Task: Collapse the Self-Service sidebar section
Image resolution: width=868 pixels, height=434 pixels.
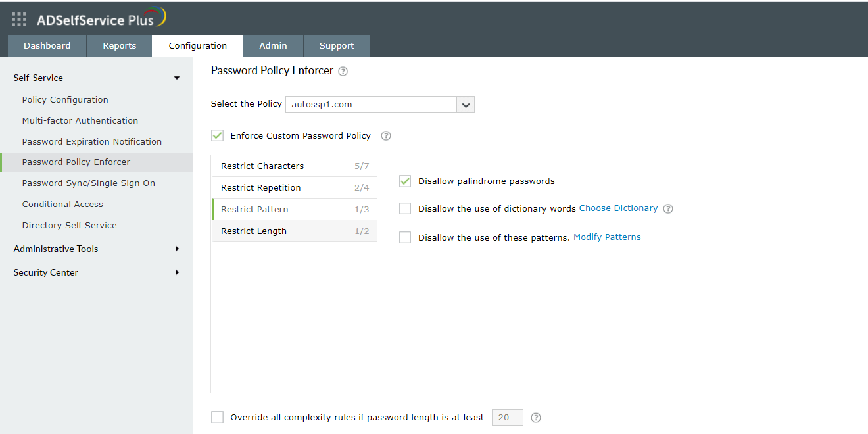Action: point(176,78)
